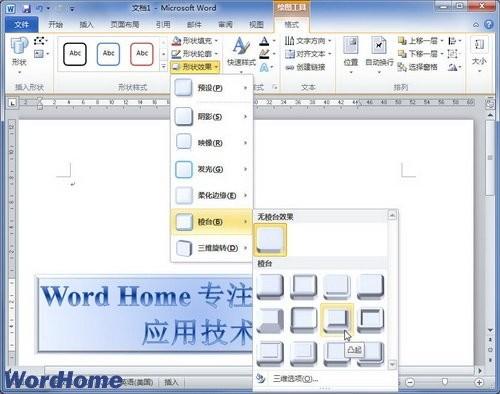Viewport: 500px width, 394px height.
Task: Click the 创建链接 button
Action: 305,67
